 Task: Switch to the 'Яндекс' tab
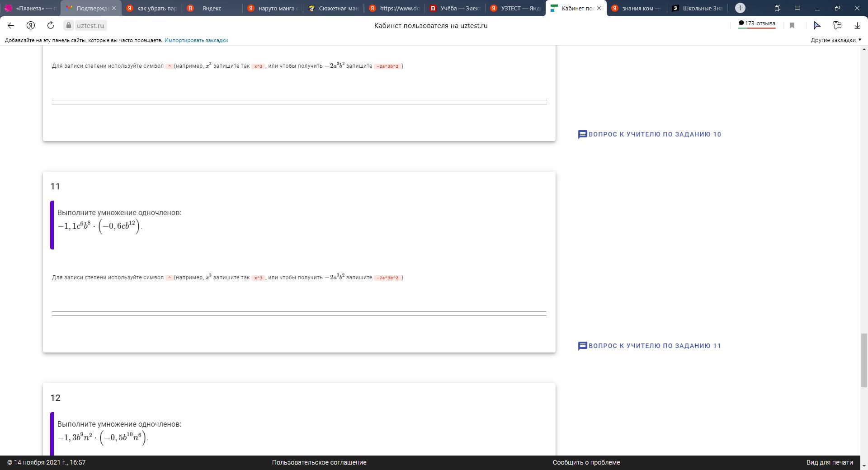click(212, 8)
